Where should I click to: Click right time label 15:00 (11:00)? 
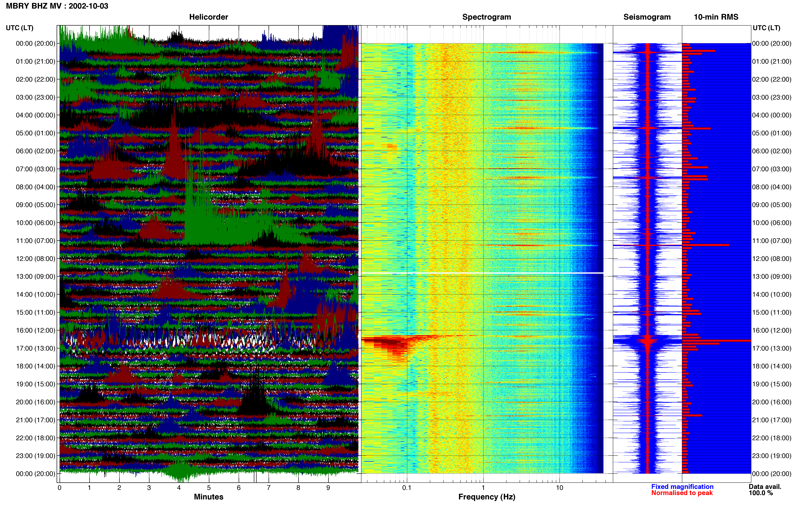[772, 313]
